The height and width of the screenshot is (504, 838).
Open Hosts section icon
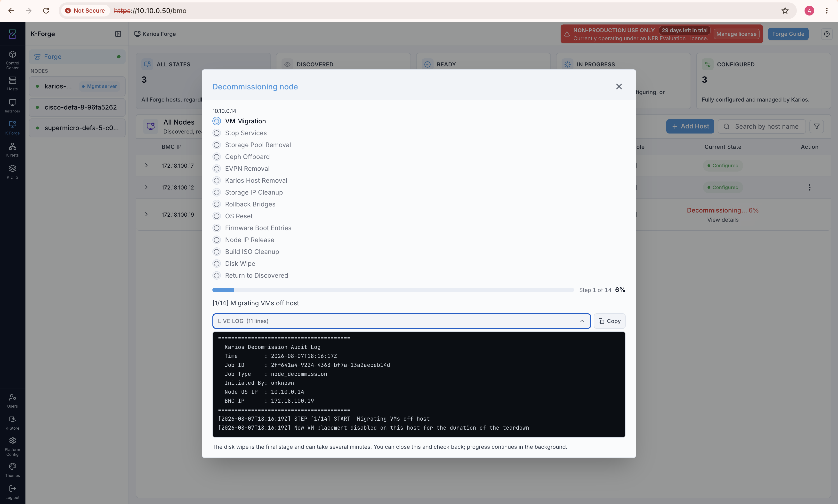click(13, 84)
